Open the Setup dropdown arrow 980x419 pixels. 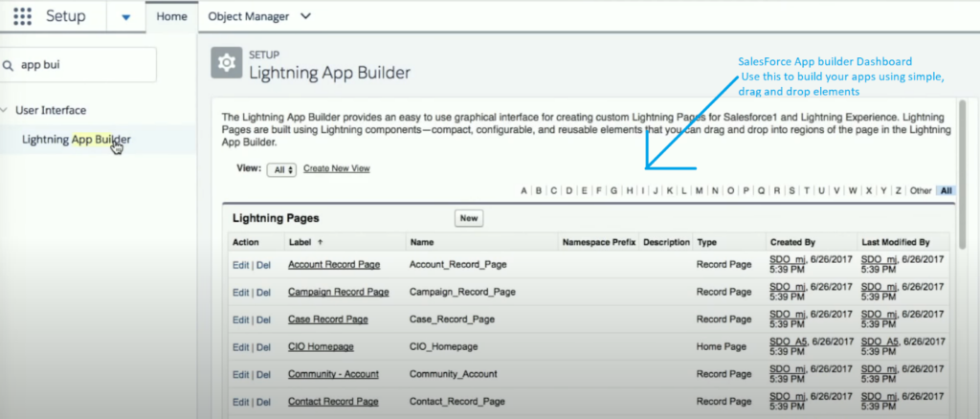(x=126, y=17)
